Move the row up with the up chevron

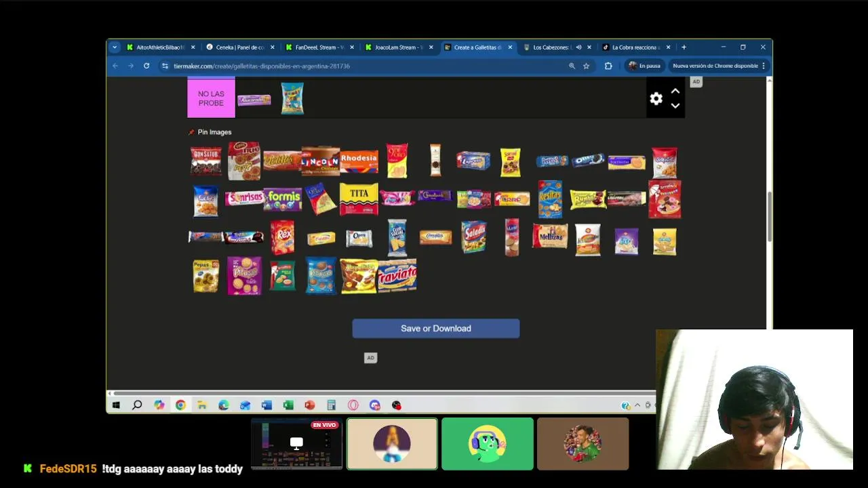[x=675, y=91]
